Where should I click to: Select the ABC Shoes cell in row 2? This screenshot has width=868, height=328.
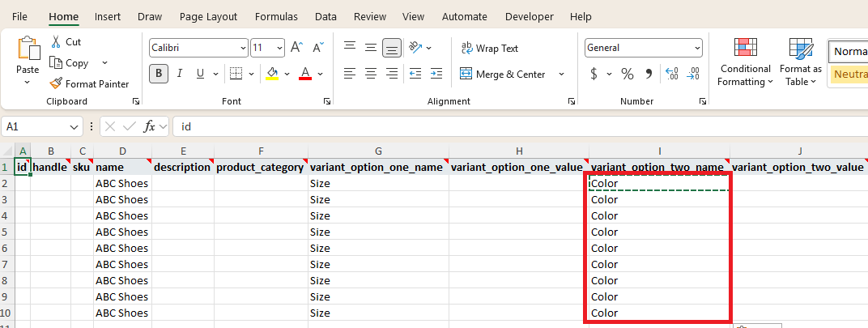pyautogui.click(x=122, y=183)
